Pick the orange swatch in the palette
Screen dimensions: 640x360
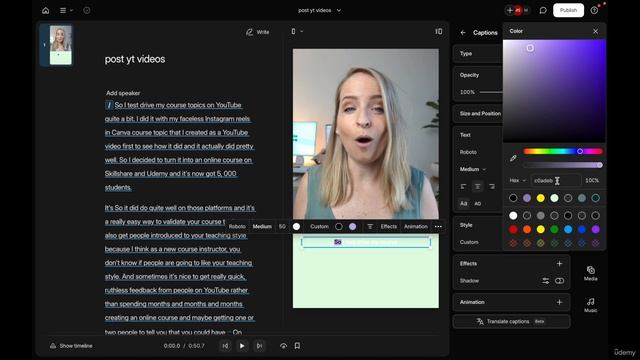click(x=527, y=229)
